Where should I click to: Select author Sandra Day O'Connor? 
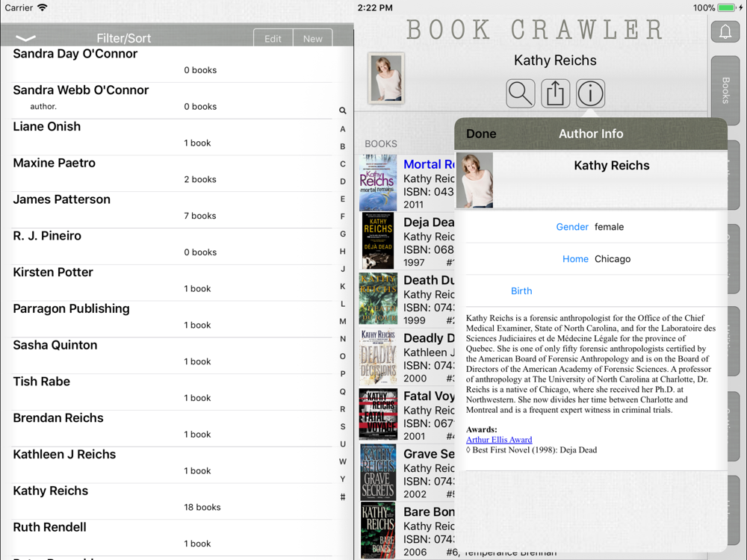(172, 64)
